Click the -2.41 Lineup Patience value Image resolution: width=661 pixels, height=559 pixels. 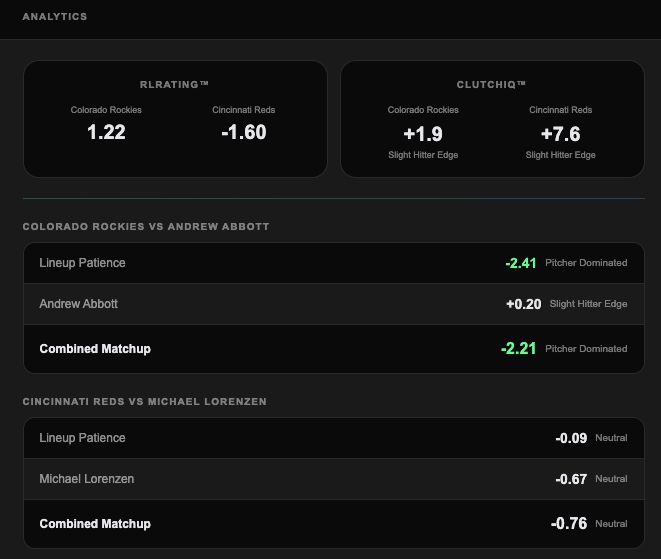click(521, 263)
